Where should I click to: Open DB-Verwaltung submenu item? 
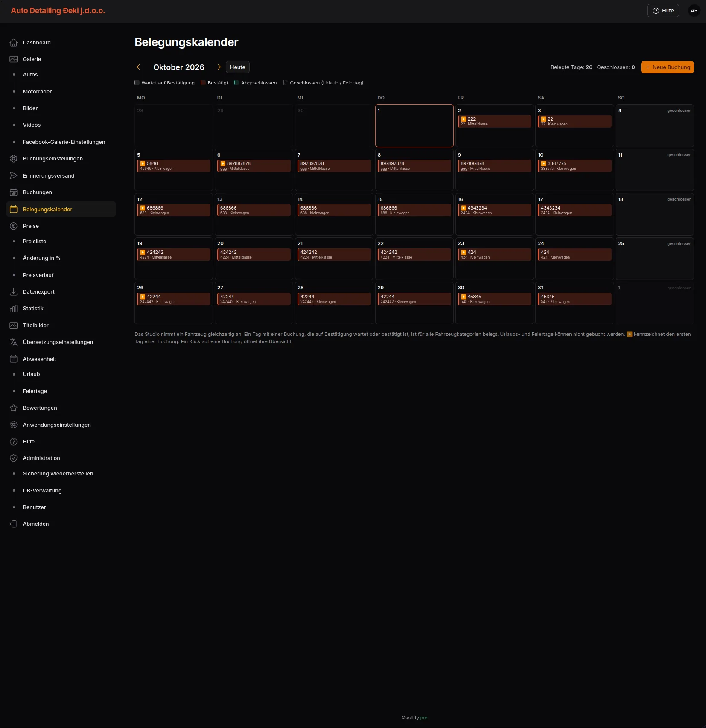[42, 491]
